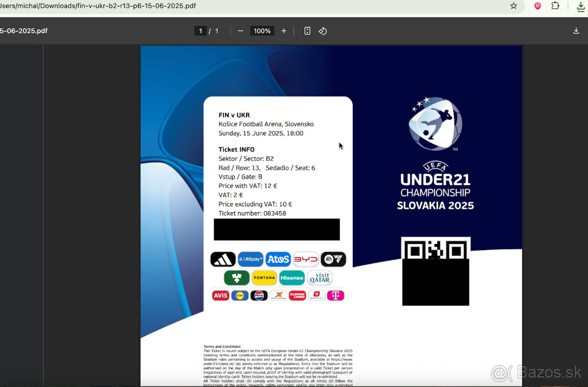Click the 'SLOVAKIA 2025' text

(436, 205)
